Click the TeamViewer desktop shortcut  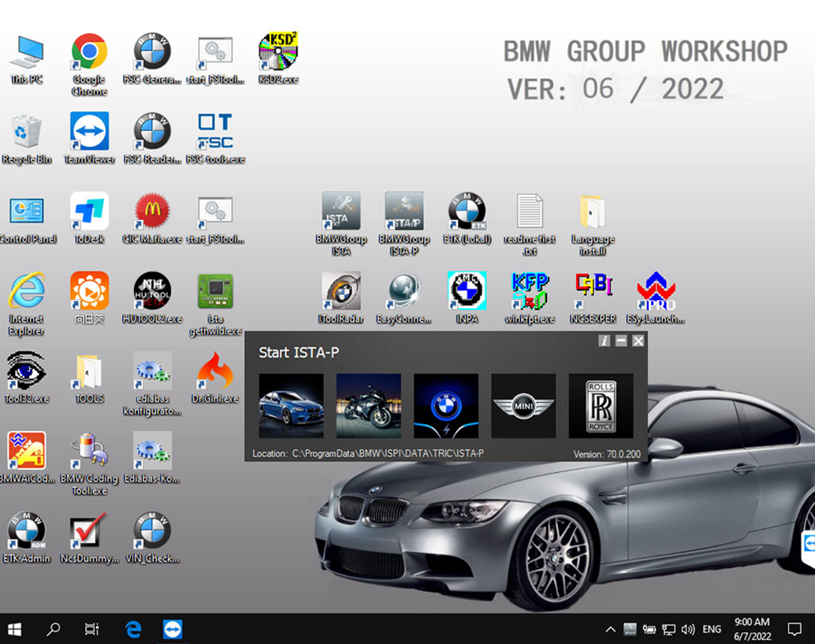[x=89, y=138]
